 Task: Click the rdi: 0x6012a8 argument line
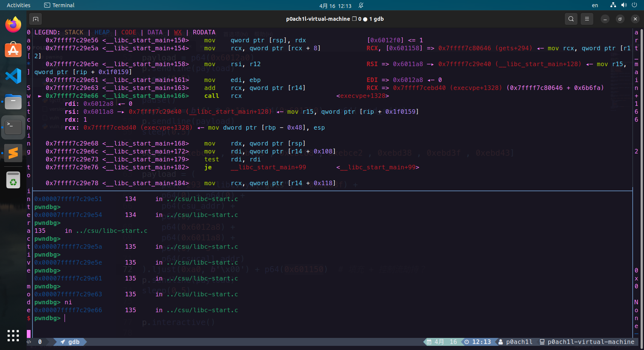[x=99, y=104]
